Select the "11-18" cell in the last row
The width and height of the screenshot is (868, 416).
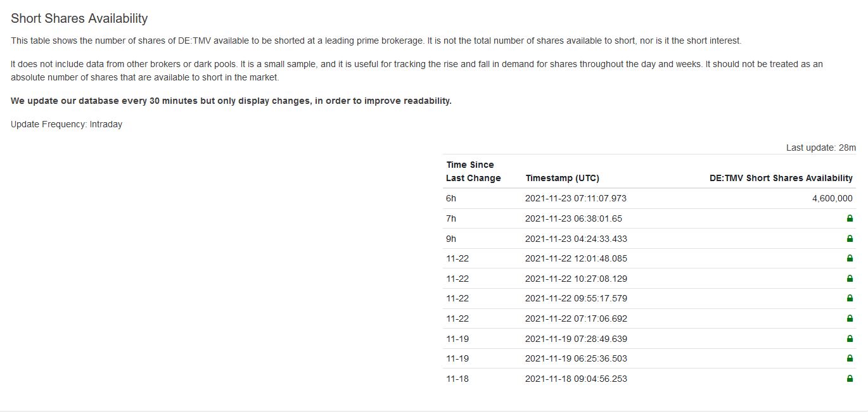pos(457,379)
